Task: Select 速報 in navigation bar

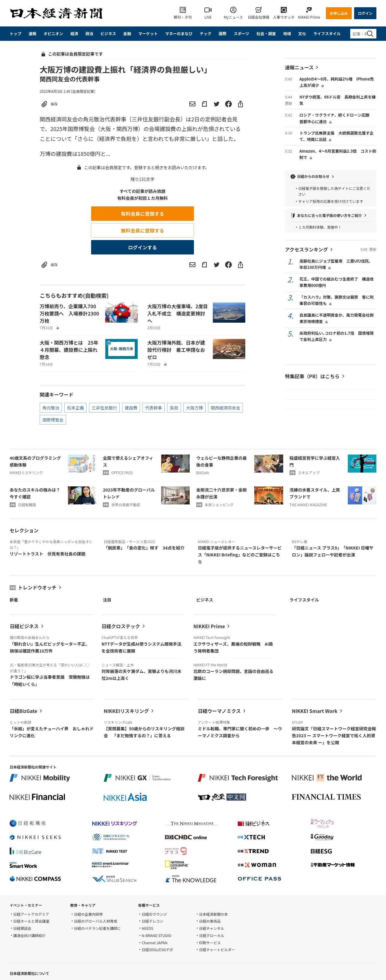Action: 32,34
